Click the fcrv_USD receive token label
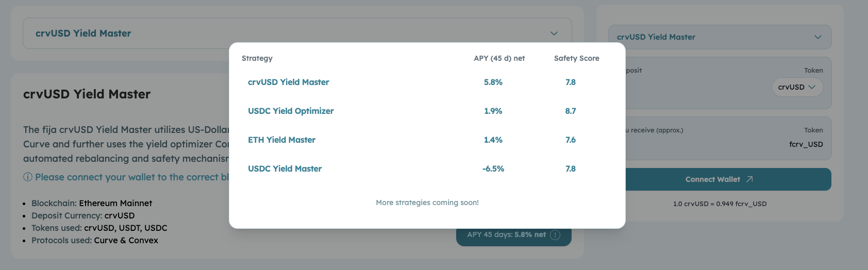 (x=806, y=145)
